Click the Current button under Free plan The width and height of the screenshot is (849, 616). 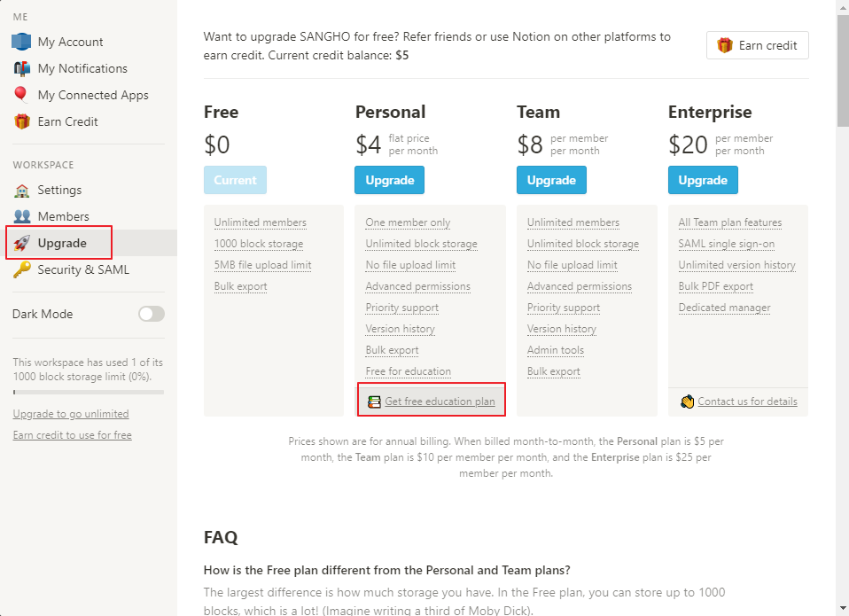[x=235, y=180]
